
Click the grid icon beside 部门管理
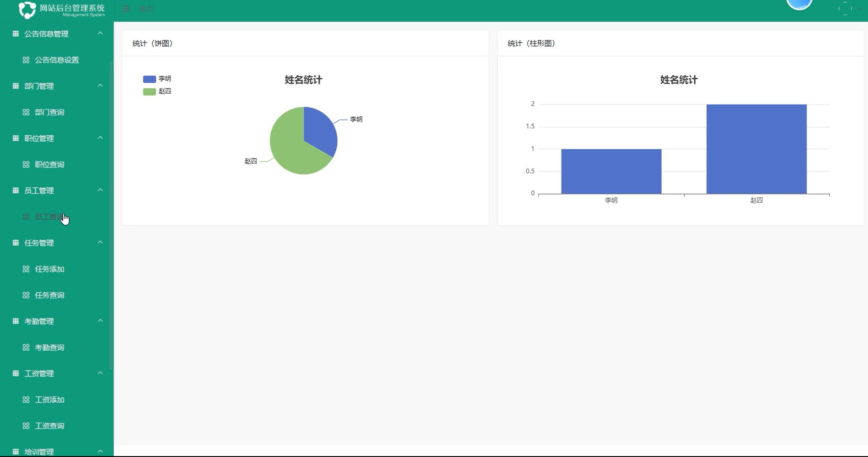[x=16, y=86]
